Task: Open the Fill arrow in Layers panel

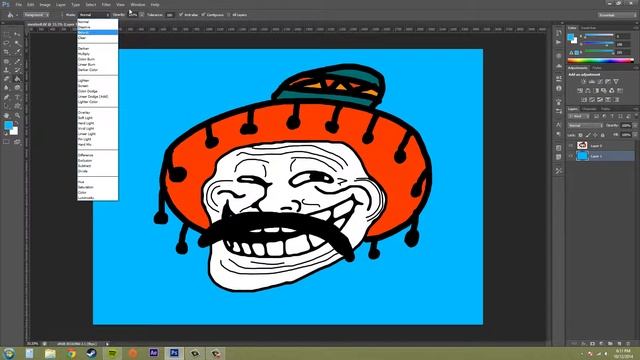Action: coord(634,135)
